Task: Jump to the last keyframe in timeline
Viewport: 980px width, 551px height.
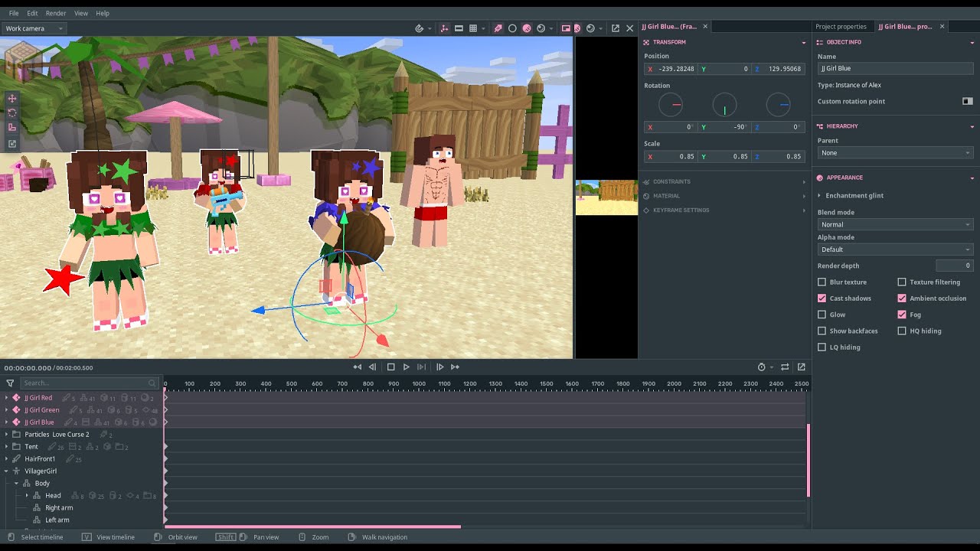Action: pyautogui.click(x=455, y=367)
